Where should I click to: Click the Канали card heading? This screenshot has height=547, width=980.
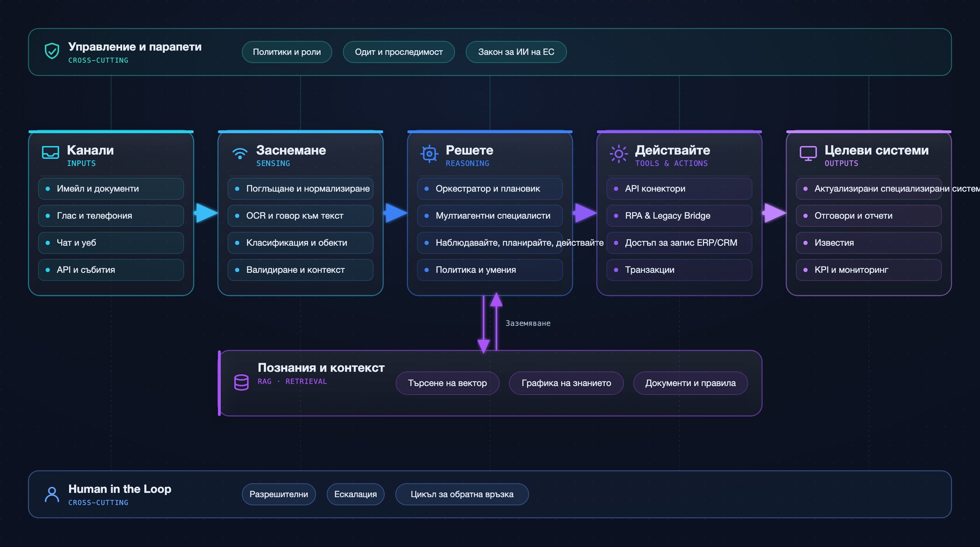coord(90,150)
